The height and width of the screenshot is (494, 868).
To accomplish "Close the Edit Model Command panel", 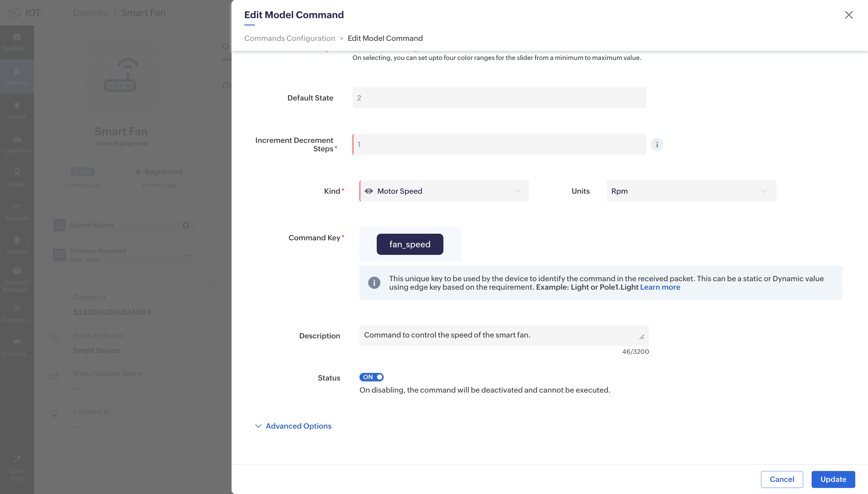I will coord(848,15).
